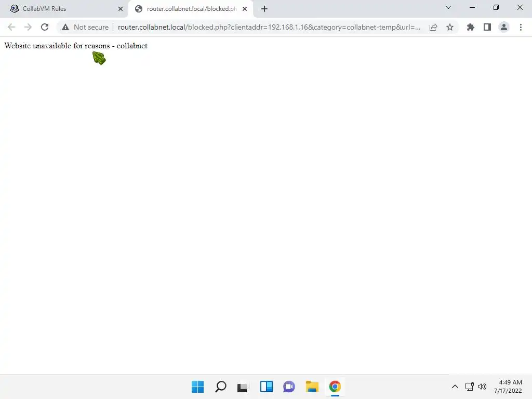Open Task View on taskbar
This screenshot has width=532, height=399.
pos(242,387)
